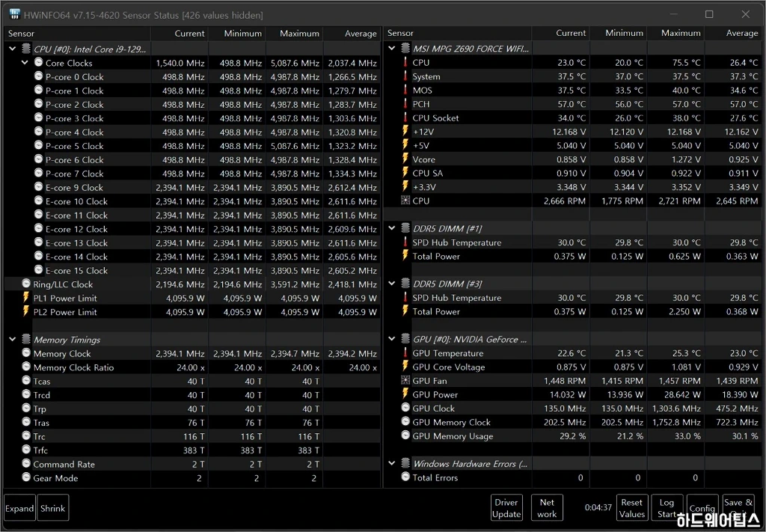Collapse the Memory Timings section

pyautogui.click(x=12, y=340)
